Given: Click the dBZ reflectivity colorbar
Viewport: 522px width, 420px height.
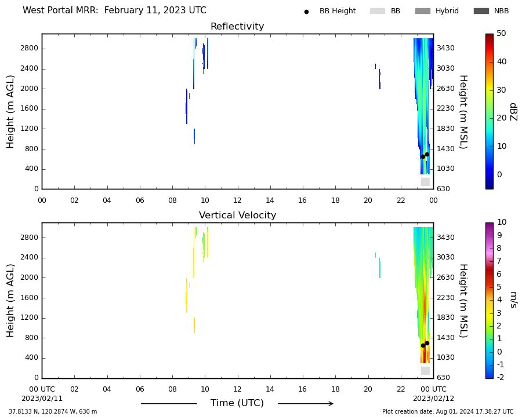Looking at the screenshot, I should pyautogui.click(x=489, y=111).
